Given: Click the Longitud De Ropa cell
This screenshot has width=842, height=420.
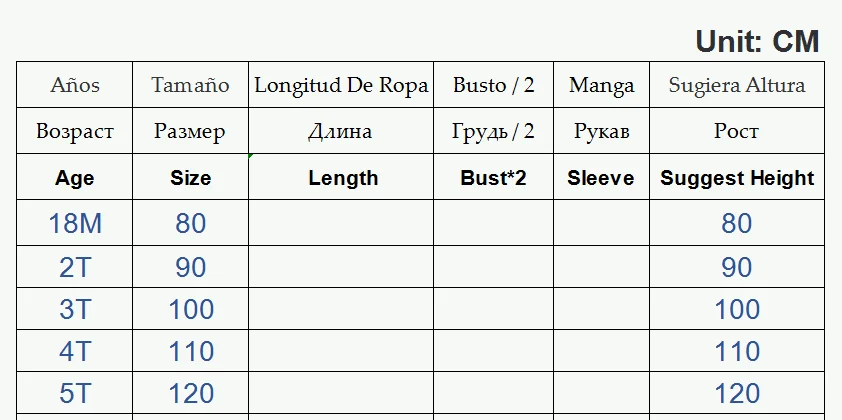Looking at the screenshot, I should point(342,85).
